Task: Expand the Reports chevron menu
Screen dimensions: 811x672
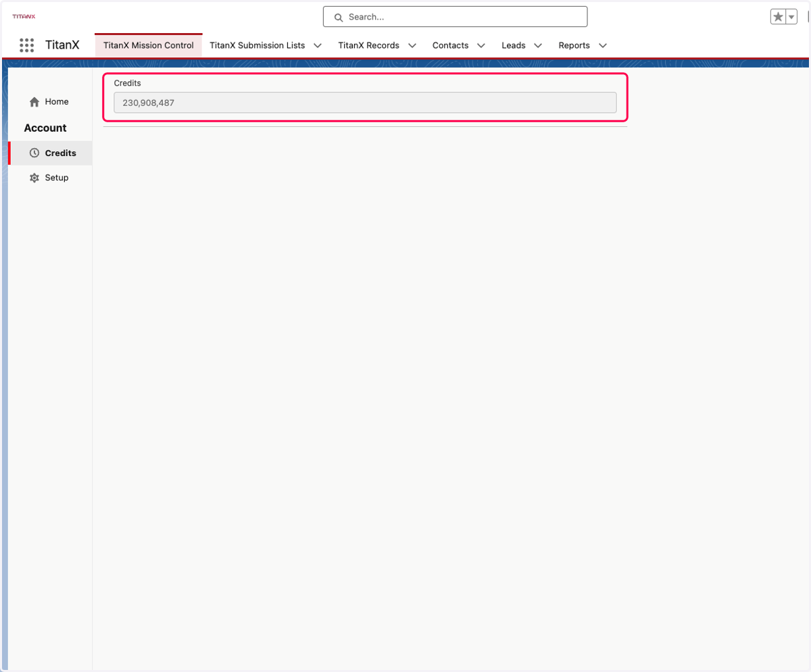Action: click(x=603, y=45)
